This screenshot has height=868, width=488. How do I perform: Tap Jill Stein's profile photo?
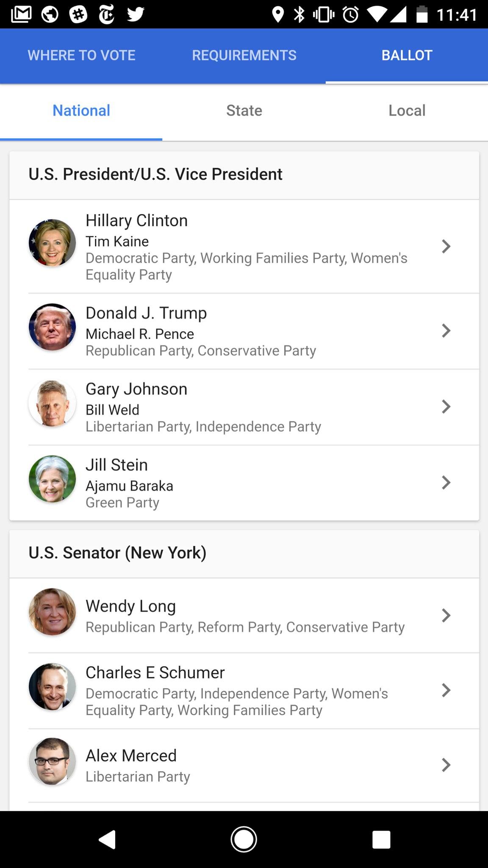coord(52,479)
